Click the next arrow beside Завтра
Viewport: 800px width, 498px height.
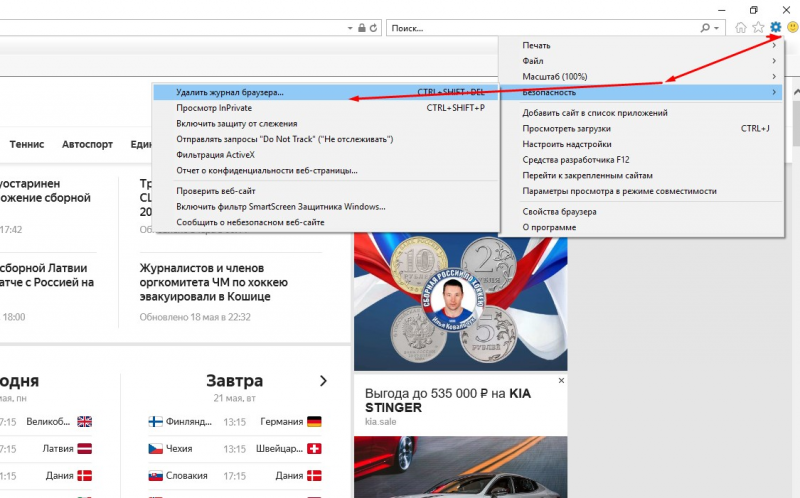[323, 381]
